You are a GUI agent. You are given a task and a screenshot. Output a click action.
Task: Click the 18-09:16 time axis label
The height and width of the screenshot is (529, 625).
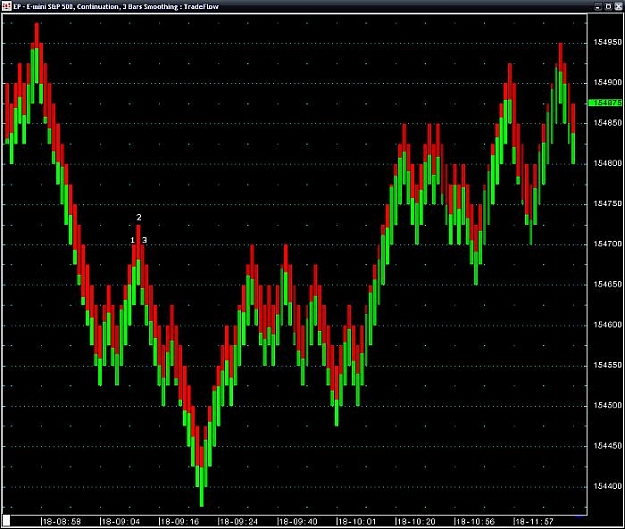point(179,521)
